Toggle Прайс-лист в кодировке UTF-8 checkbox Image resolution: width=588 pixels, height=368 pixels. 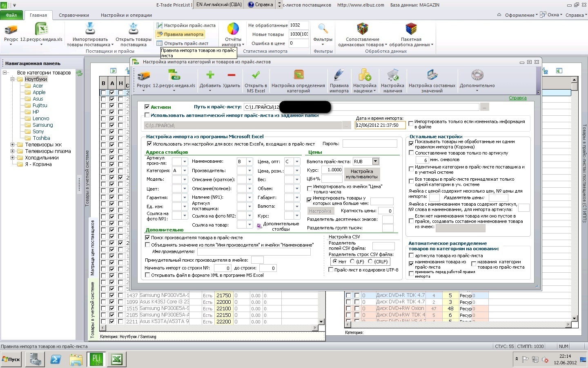(331, 270)
